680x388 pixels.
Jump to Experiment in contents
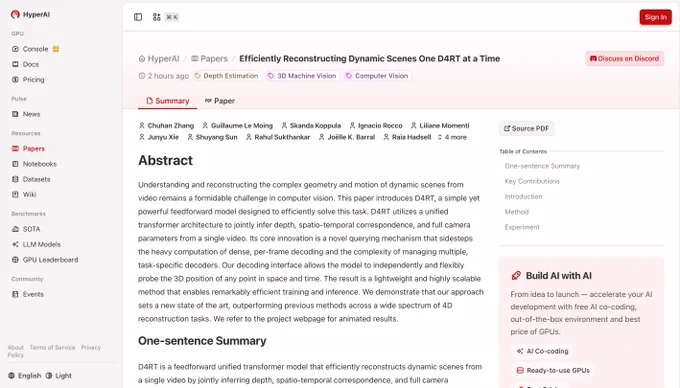(x=522, y=227)
